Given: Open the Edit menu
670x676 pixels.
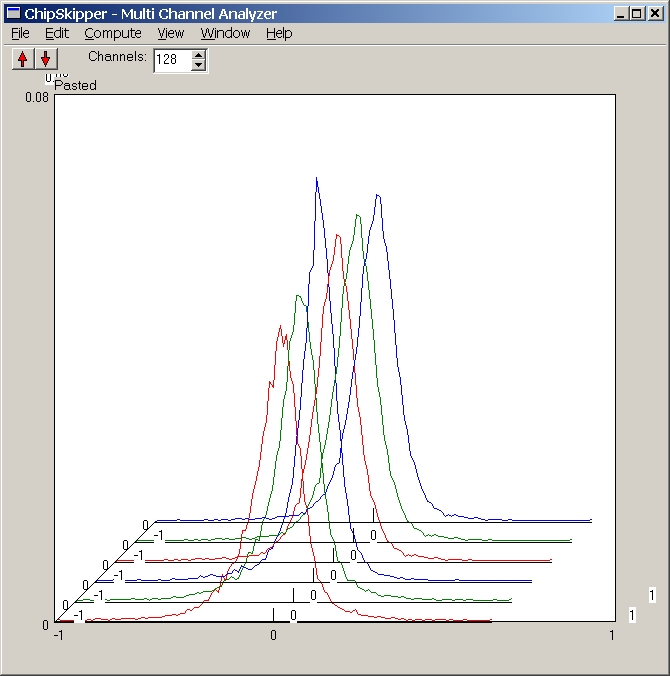Looking at the screenshot, I should tap(56, 33).
